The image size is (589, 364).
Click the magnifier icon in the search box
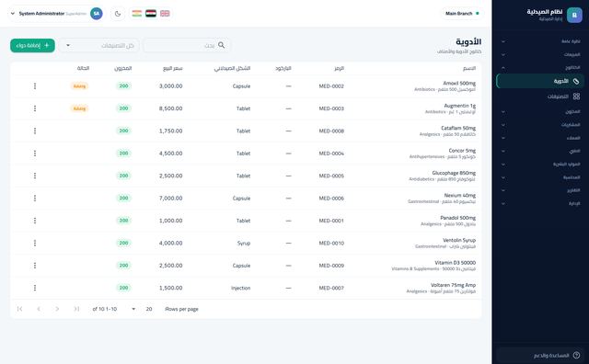pyautogui.click(x=221, y=45)
